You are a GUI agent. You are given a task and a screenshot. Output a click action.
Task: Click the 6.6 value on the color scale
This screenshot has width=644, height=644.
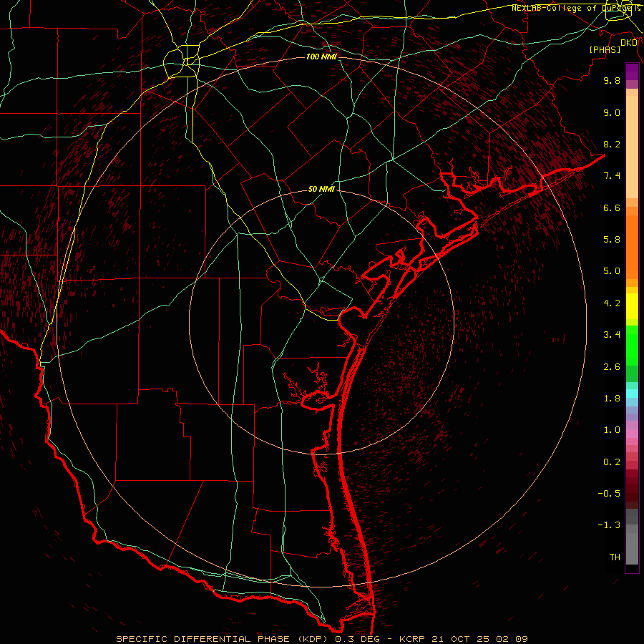[x=612, y=208]
